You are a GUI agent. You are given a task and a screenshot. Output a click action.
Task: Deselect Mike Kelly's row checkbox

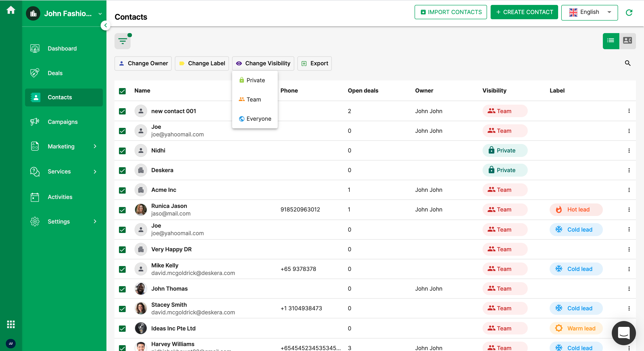(122, 269)
